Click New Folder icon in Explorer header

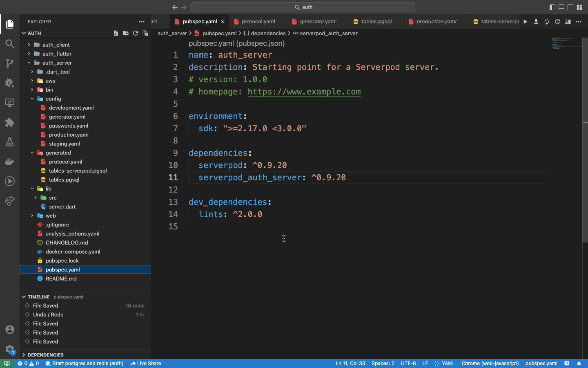point(126,33)
